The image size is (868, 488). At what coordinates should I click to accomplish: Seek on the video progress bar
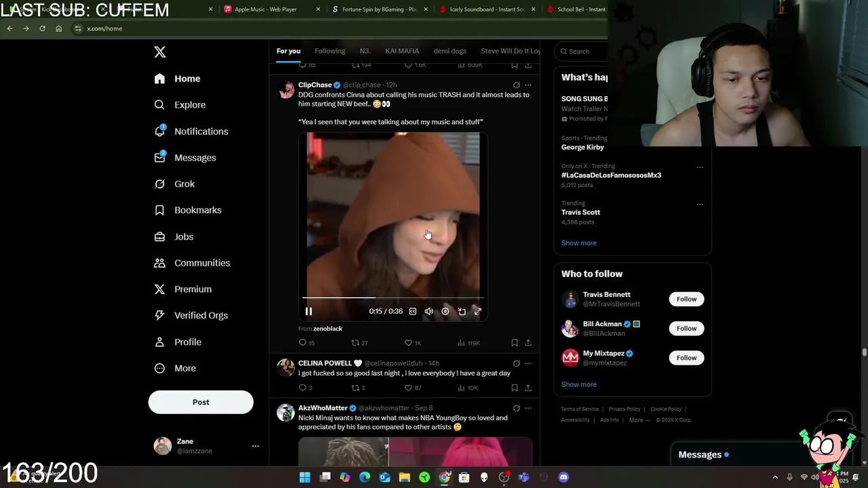[393, 298]
